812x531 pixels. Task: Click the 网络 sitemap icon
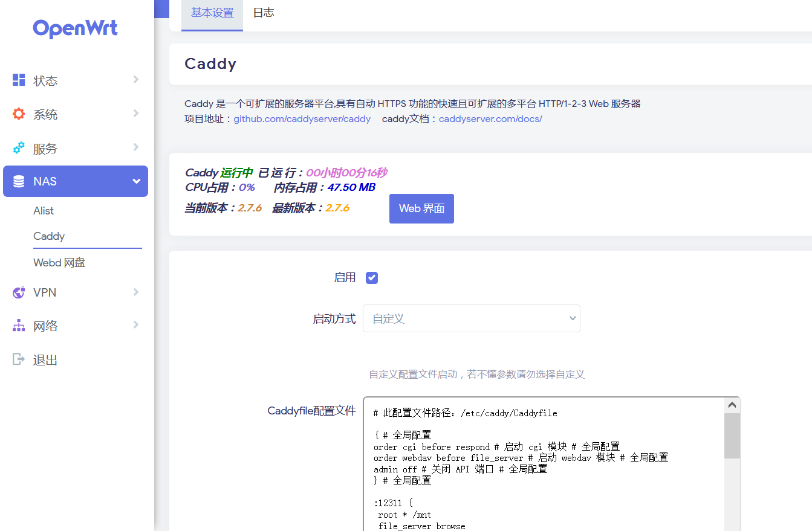point(19,326)
